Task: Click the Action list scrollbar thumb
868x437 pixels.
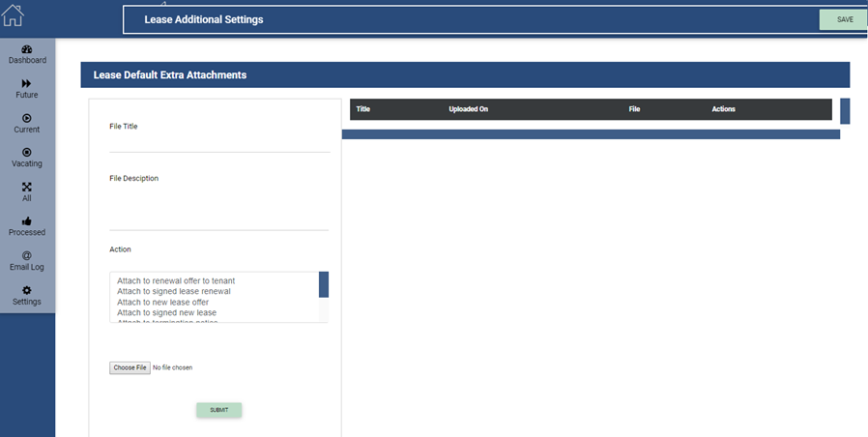Action: pyautogui.click(x=324, y=284)
